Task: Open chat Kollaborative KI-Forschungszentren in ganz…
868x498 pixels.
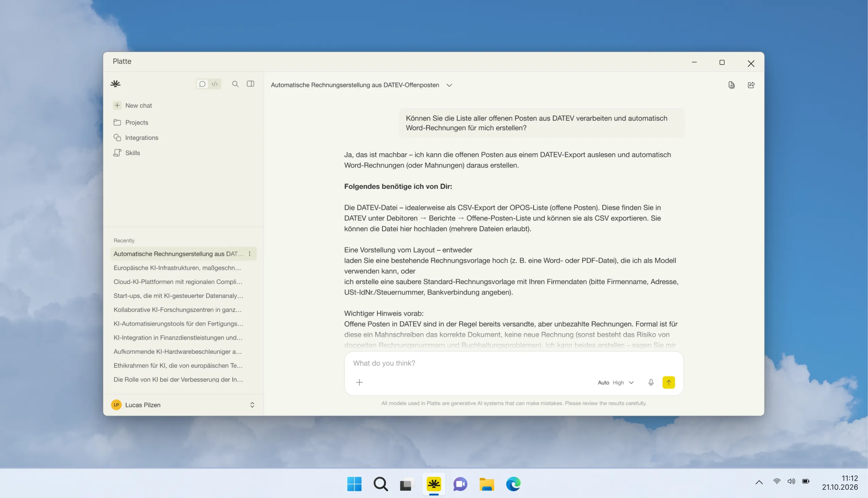Action: pos(178,310)
